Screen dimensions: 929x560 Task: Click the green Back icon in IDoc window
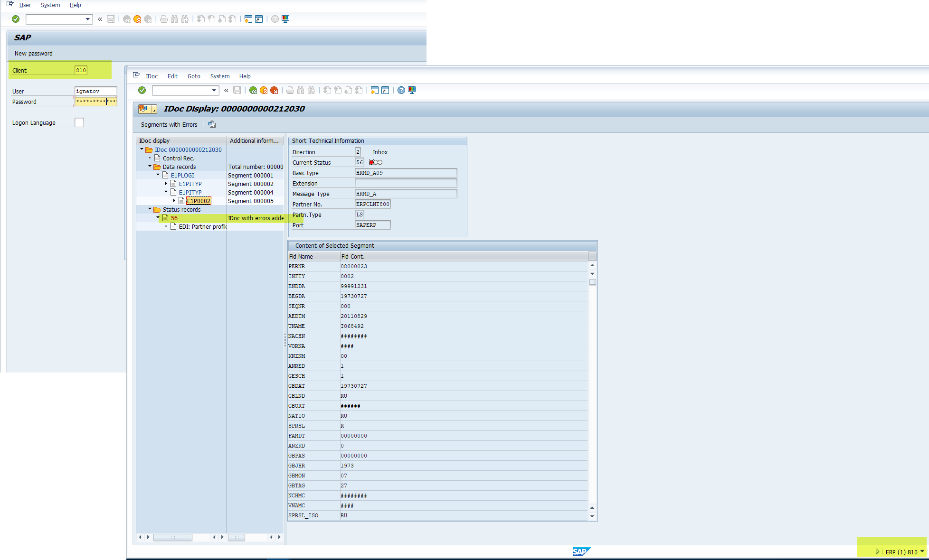point(253,90)
